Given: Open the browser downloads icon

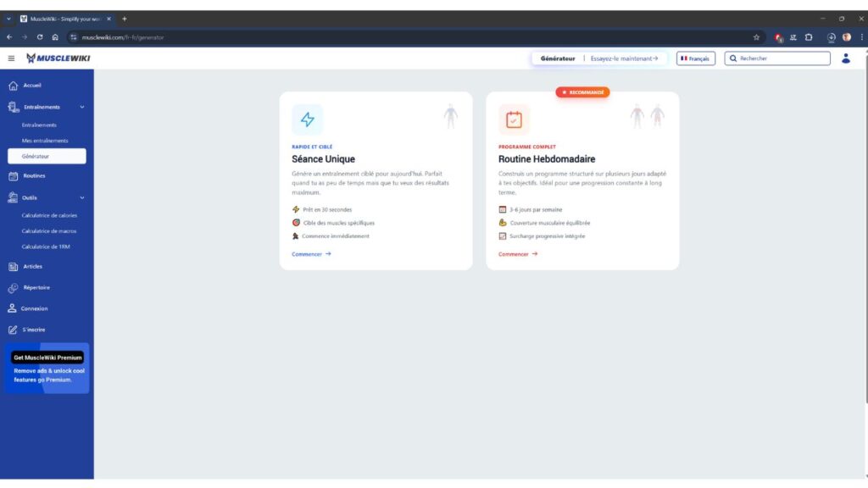Looking at the screenshot, I should pyautogui.click(x=831, y=37).
